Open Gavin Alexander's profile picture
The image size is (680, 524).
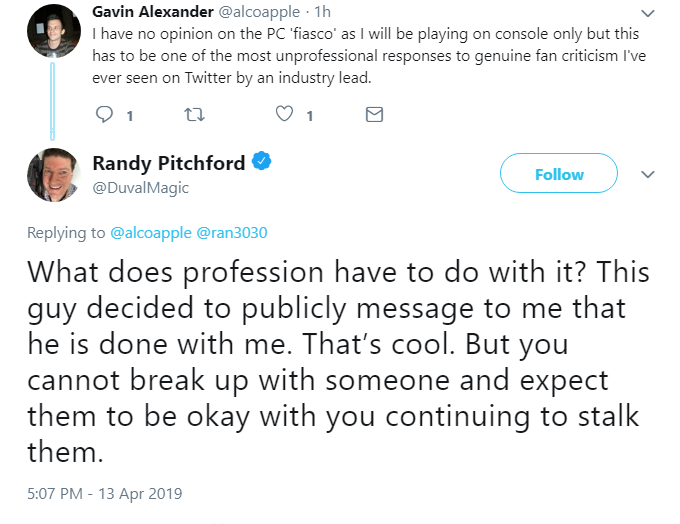[x=54, y=31]
